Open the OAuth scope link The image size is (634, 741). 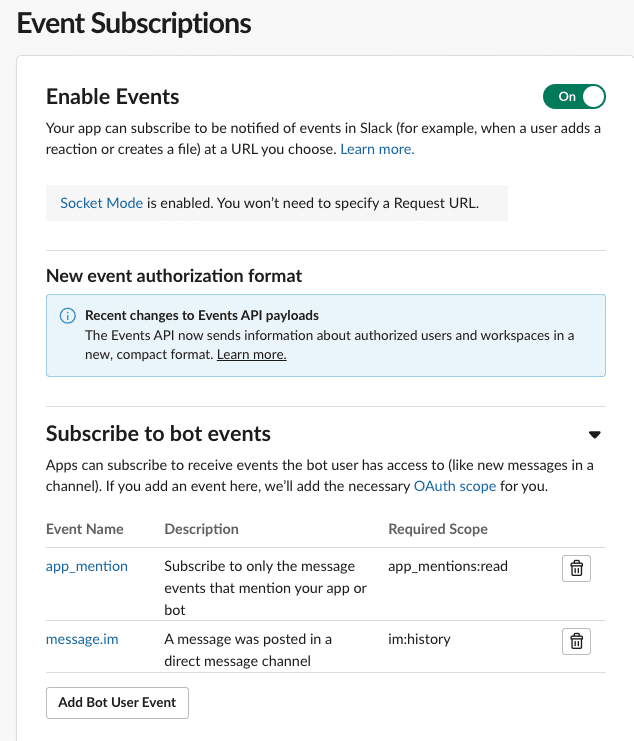(455, 486)
